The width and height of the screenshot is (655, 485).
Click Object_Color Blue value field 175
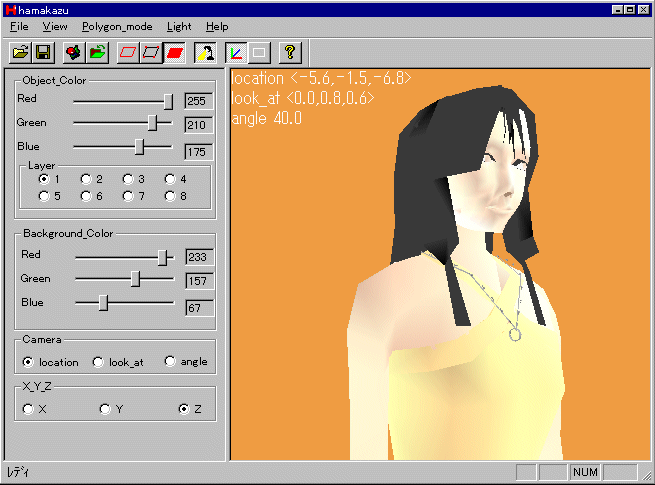tap(198, 152)
